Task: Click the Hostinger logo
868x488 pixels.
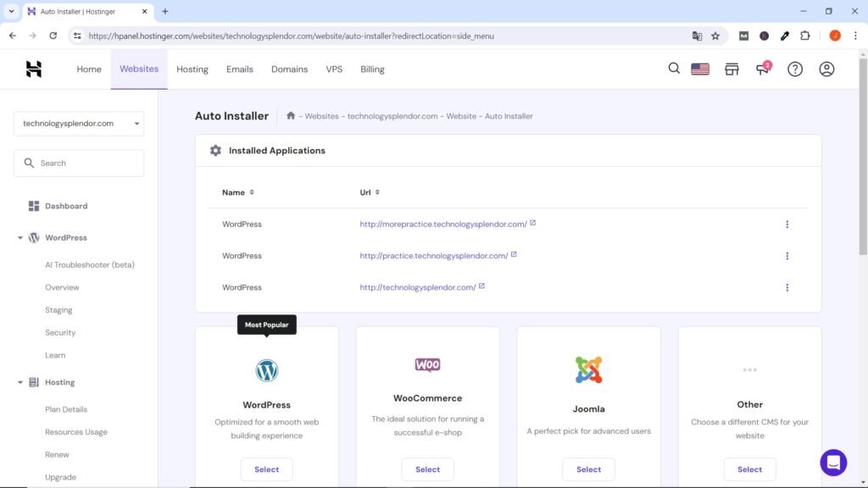Action: coord(33,69)
